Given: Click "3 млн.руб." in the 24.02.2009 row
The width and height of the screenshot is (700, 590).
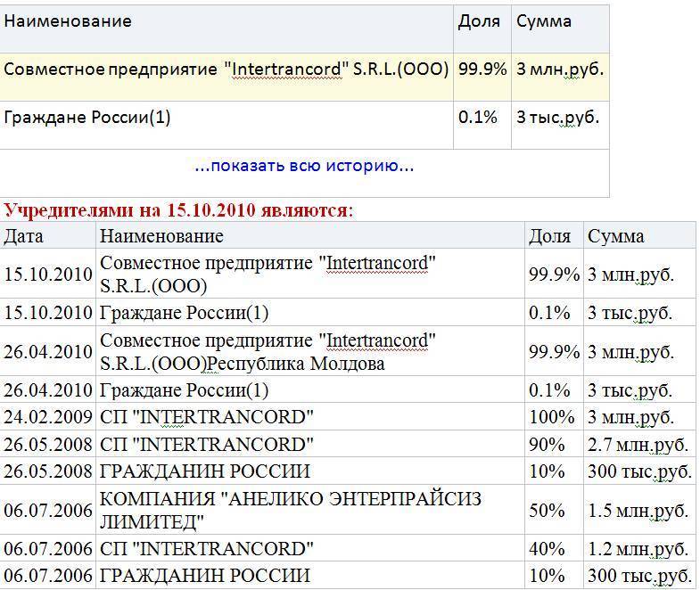Looking at the screenshot, I should 630,418.
